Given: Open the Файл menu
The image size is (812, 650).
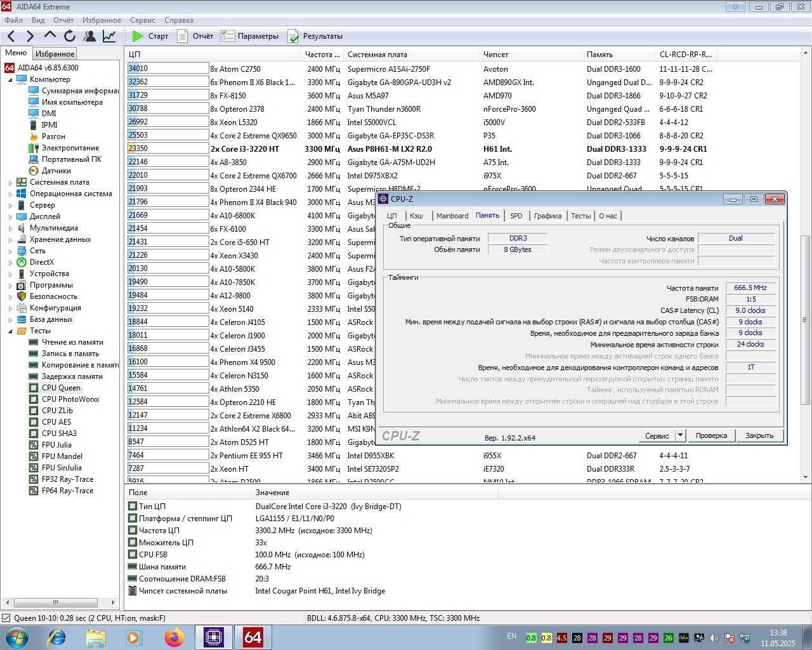Looking at the screenshot, I should 13,20.
